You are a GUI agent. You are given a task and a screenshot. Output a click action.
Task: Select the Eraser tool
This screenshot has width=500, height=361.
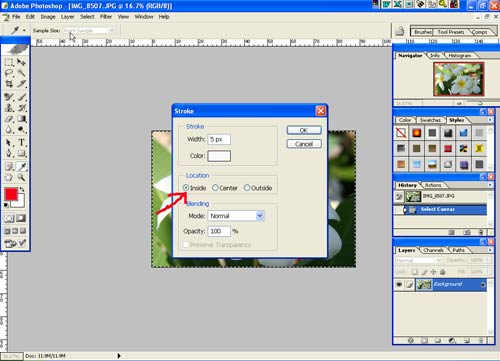click(x=9, y=119)
